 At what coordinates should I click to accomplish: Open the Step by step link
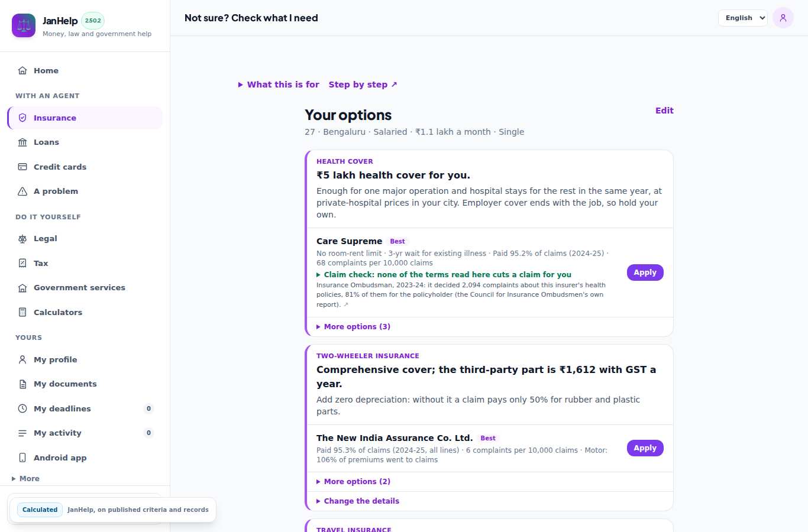coord(363,85)
